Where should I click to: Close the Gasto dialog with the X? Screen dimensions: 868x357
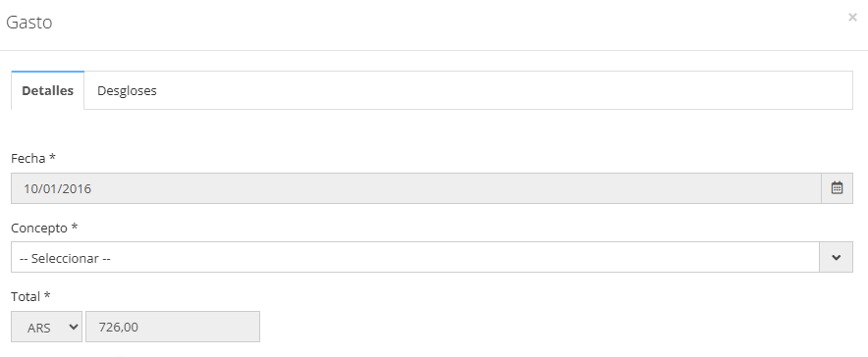(x=852, y=17)
